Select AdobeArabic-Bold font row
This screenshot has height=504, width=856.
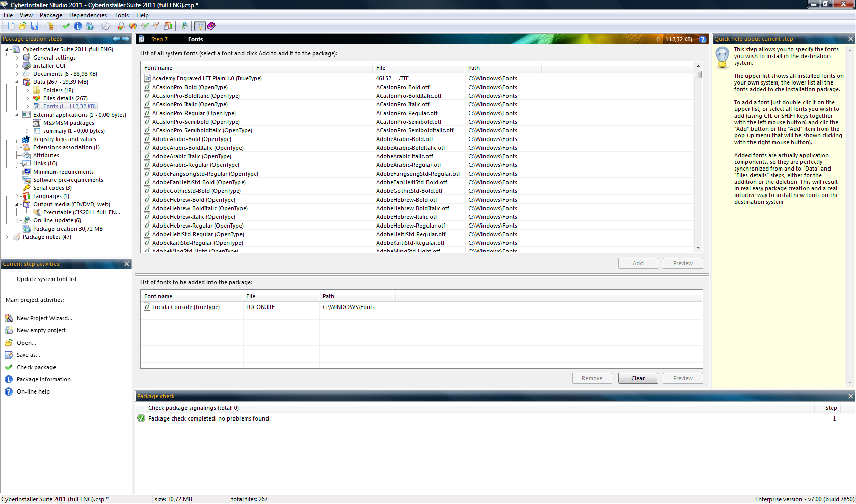(417, 139)
